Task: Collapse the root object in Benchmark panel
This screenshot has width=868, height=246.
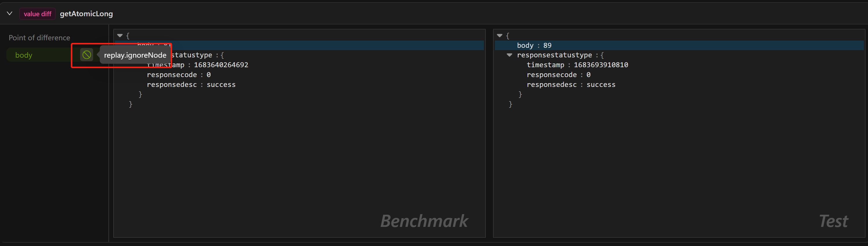Action: click(x=120, y=35)
